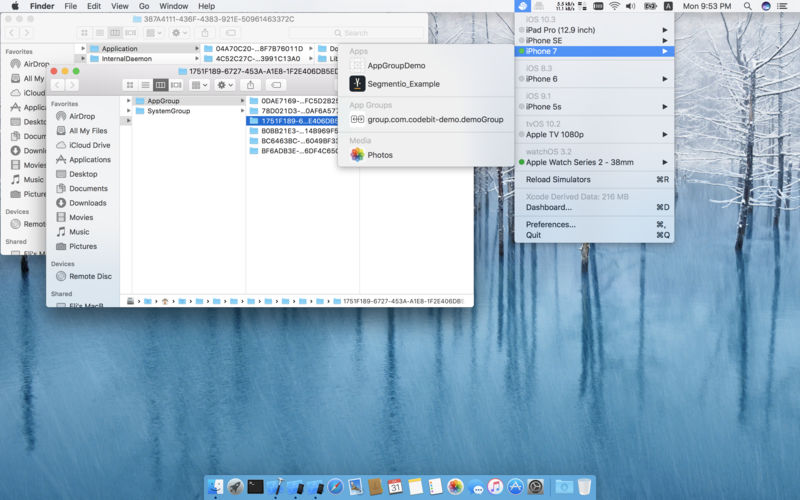This screenshot has width=800, height=500.
Task: Click the network speed monitor in menu bar
Action: pos(565,6)
